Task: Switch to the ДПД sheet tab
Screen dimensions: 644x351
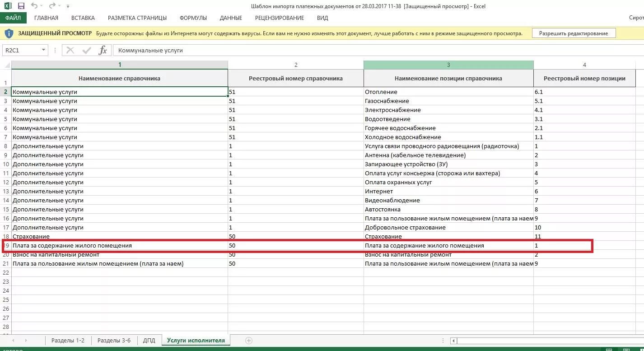Action: click(149, 341)
